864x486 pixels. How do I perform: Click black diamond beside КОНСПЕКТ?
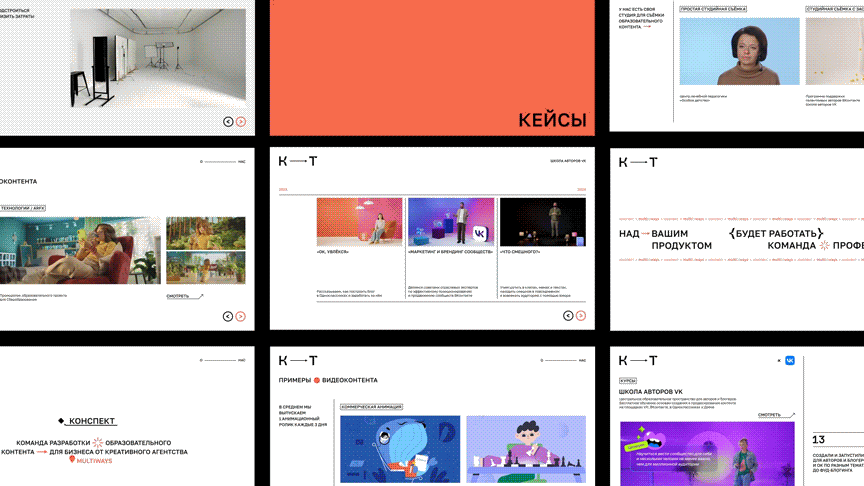click(x=61, y=420)
